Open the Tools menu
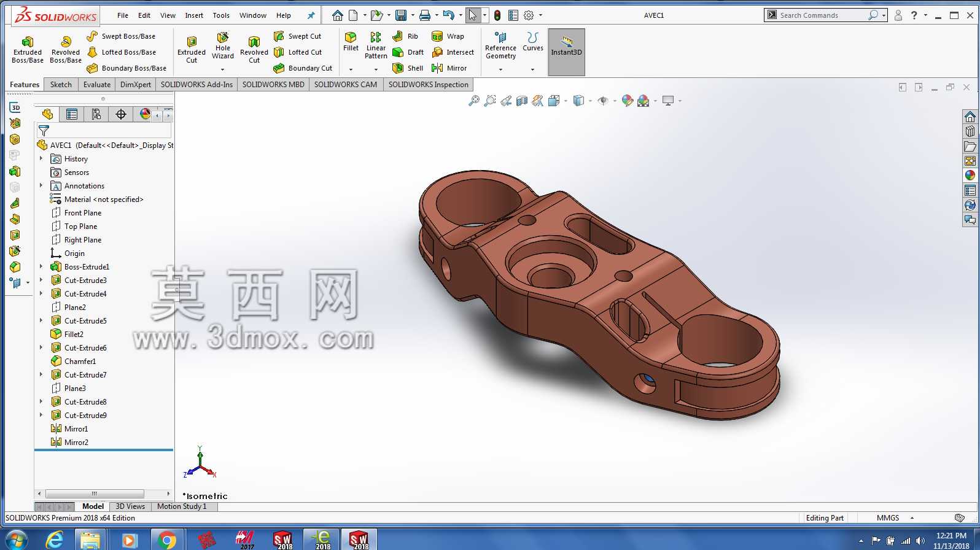 (x=221, y=15)
